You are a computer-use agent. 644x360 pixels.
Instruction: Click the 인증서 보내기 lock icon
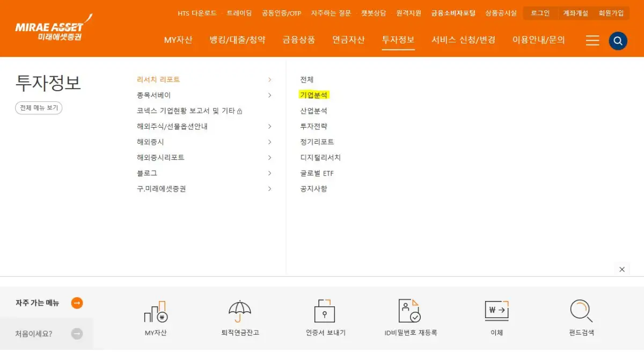pos(324,311)
